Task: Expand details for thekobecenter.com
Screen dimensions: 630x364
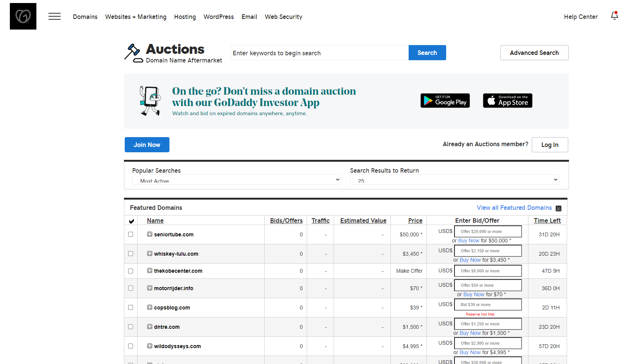Action: [150, 270]
